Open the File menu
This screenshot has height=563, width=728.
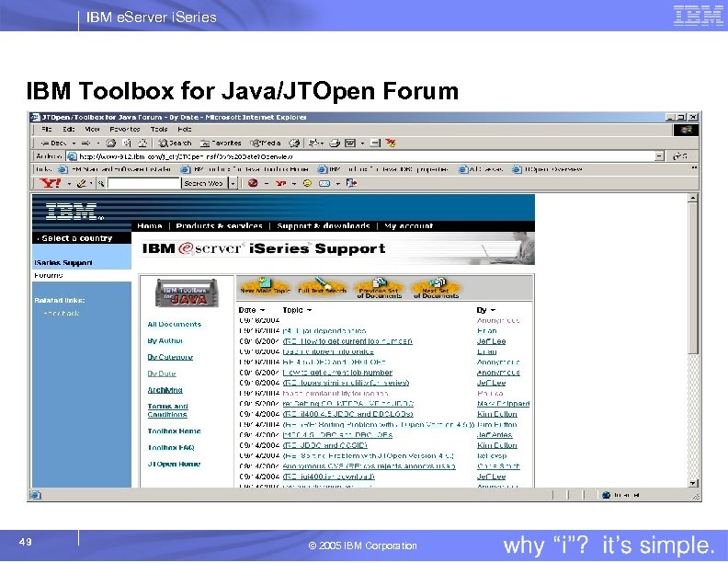(47, 129)
